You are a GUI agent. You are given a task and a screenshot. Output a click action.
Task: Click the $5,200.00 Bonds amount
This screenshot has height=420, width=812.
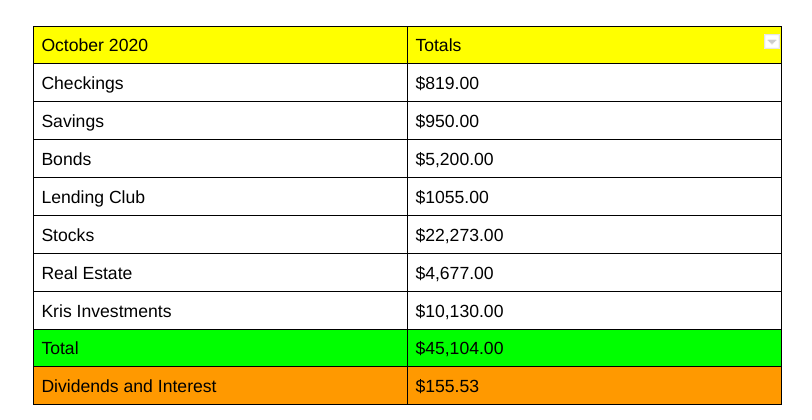[x=454, y=160]
